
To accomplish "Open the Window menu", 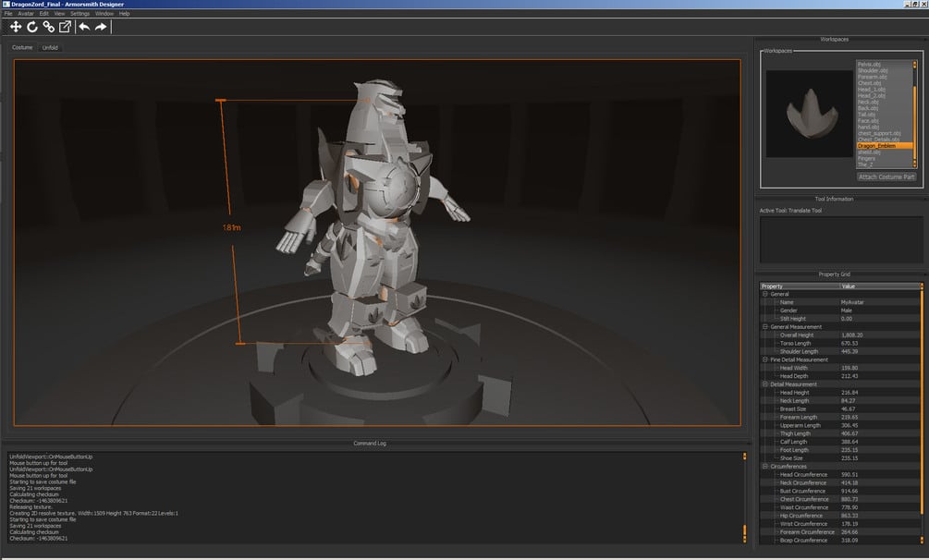I will (x=104, y=14).
